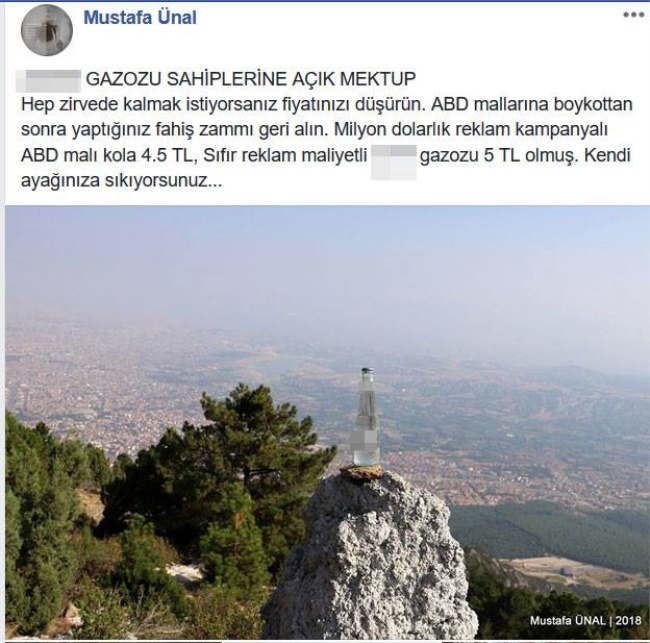Click the flat stone under the bottle base

coord(362,471)
